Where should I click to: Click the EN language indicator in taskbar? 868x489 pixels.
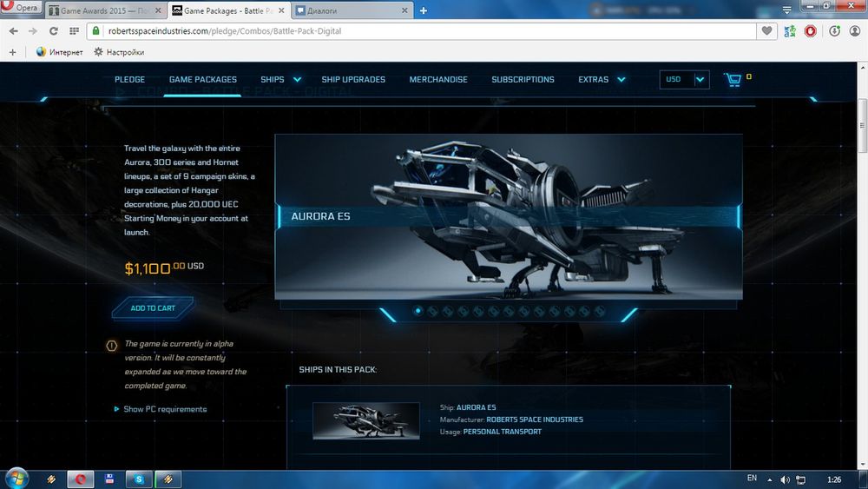click(x=752, y=478)
